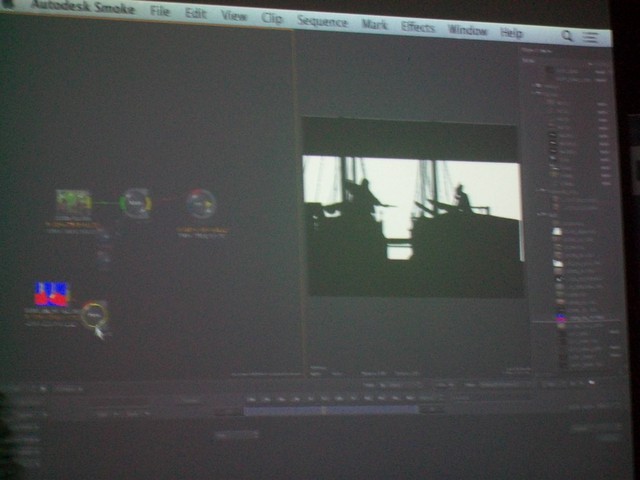Select the red-blue circular node at right end
This screenshot has height=480, width=640.
pyautogui.click(x=201, y=204)
